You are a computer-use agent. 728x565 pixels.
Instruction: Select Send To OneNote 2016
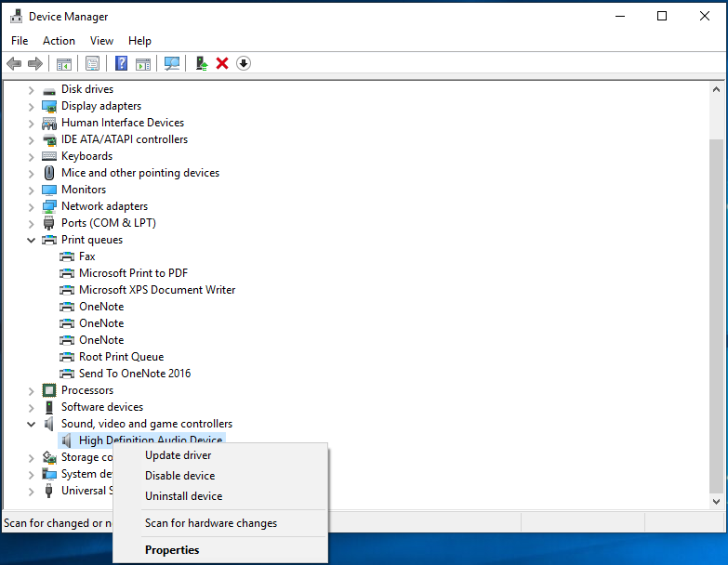click(x=135, y=374)
